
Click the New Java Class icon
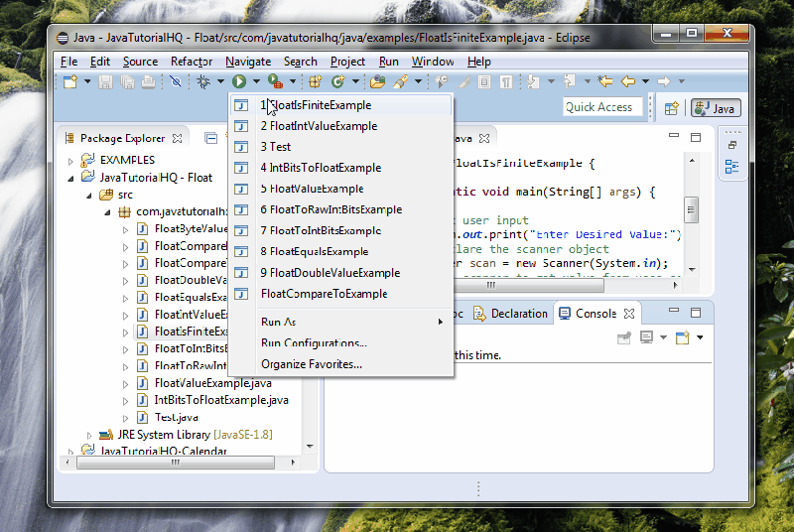(337, 81)
